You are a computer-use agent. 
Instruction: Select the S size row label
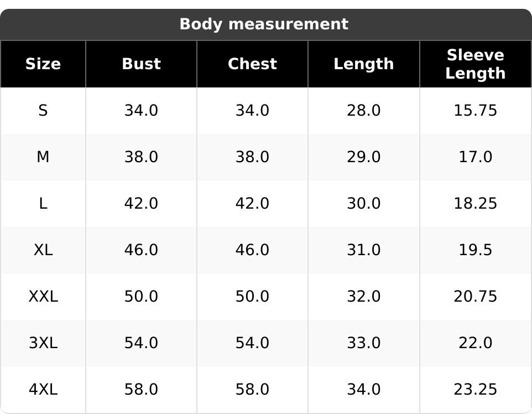pyautogui.click(x=43, y=111)
